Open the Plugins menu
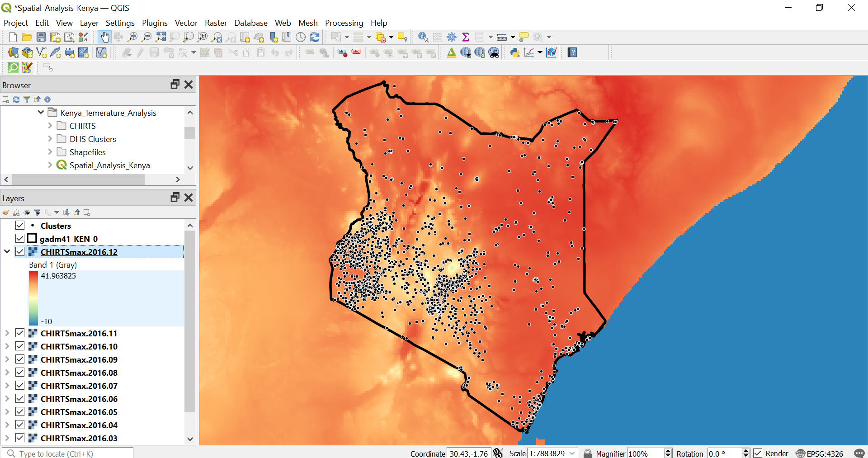 pos(155,23)
